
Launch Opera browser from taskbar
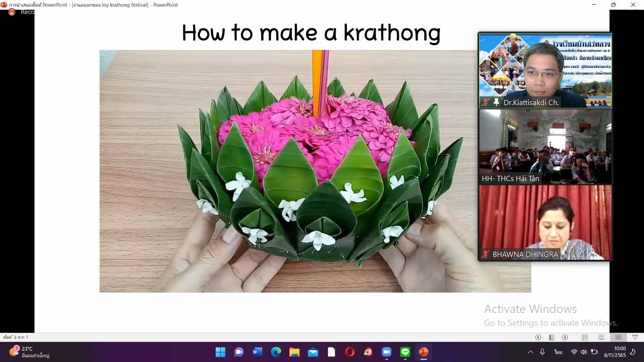point(349,352)
